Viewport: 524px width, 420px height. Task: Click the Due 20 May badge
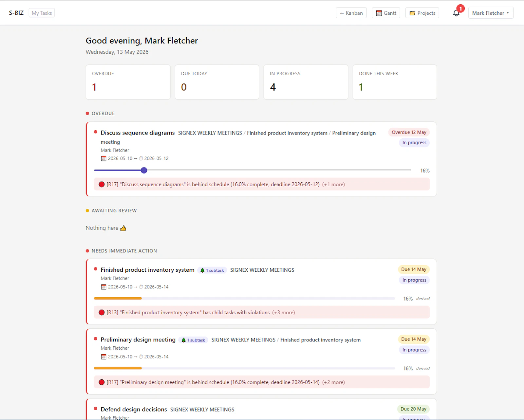(413, 409)
